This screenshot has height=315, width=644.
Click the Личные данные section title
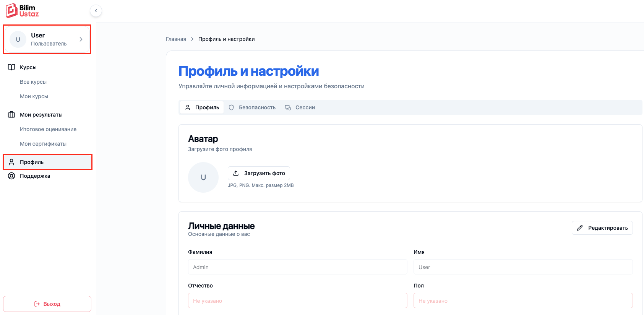(221, 226)
